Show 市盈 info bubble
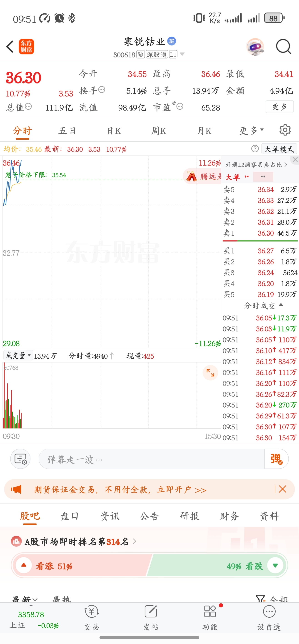Viewport: 299px width, 644px height. click(x=180, y=106)
